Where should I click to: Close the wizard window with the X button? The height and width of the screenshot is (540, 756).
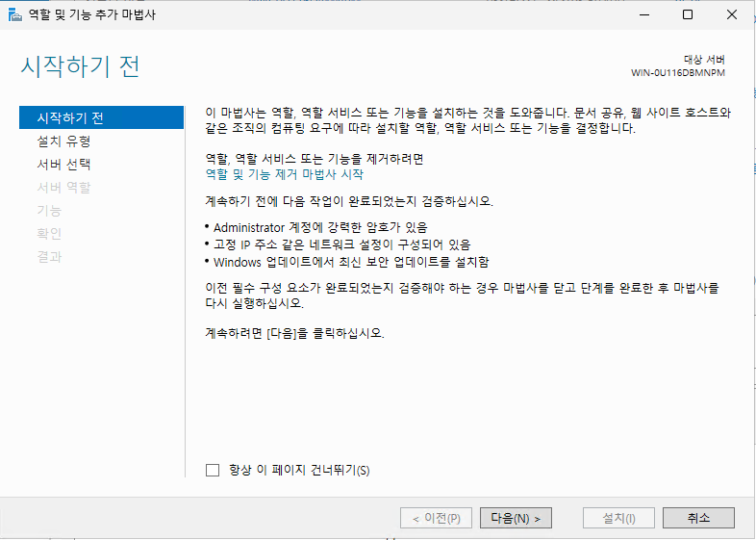point(732,14)
